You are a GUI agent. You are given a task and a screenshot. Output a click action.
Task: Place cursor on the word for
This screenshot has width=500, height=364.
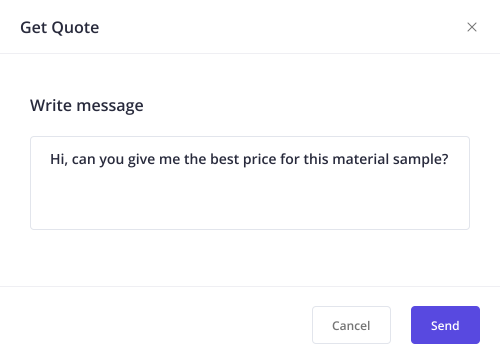(x=290, y=159)
